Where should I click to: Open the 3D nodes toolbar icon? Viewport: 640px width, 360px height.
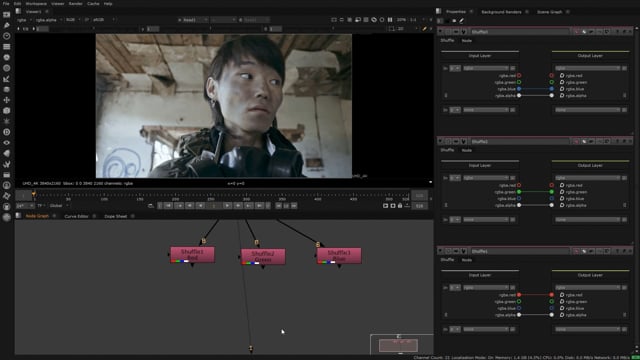click(7, 111)
